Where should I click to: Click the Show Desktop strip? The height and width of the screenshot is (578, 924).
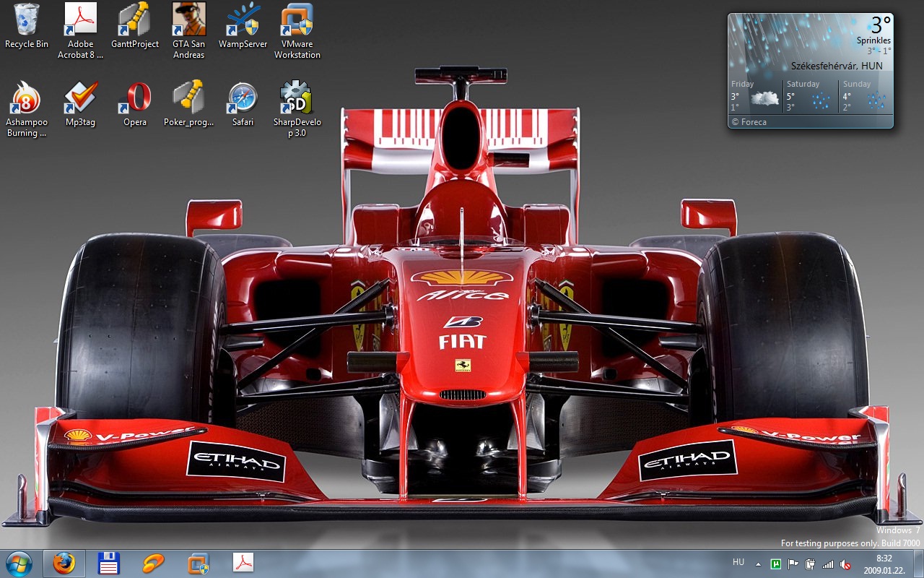(919, 564)
